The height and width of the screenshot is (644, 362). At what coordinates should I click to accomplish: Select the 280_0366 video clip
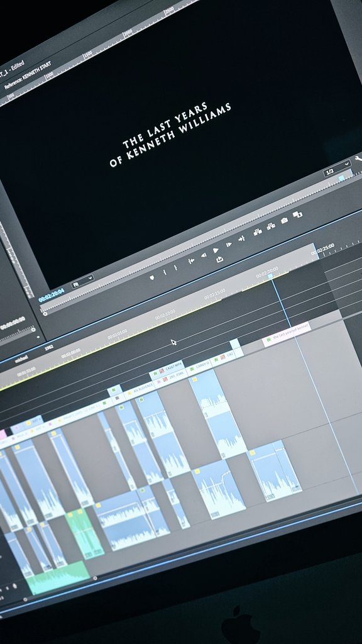(170, 379)
